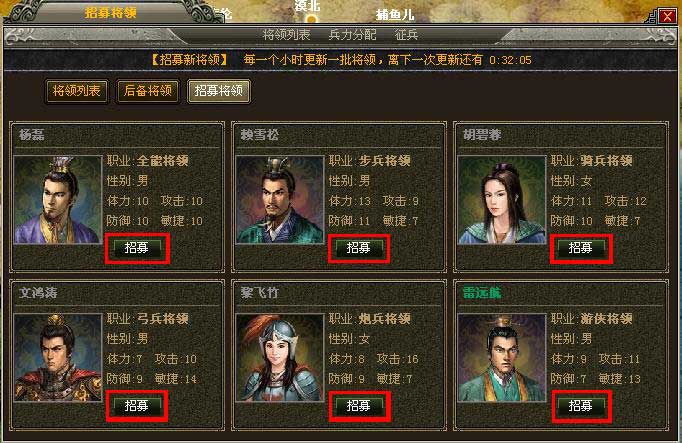The height and width of the screenshot is (443, 682).
Task: Select the 招募将领 tab button
Action: [x=219, y=91]
